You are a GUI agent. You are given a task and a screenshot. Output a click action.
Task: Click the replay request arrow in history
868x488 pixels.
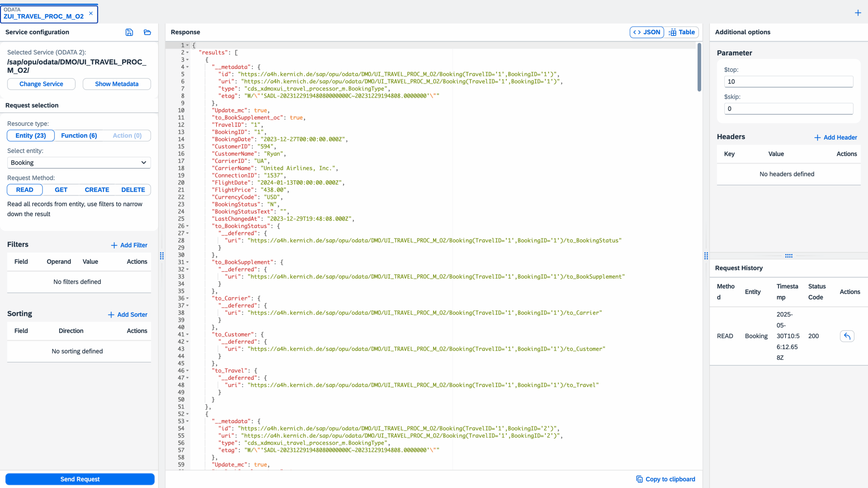pos(847,336)
